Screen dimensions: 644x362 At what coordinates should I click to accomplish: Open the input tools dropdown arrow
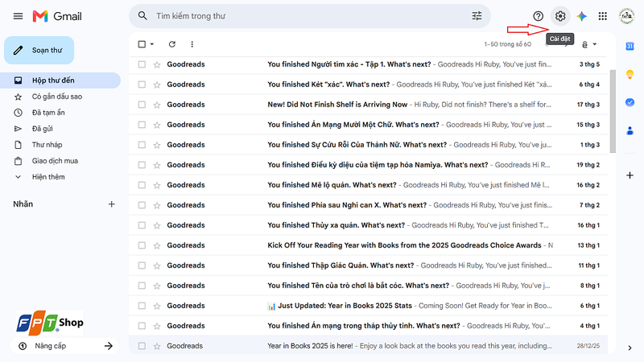tap(595, 44)
